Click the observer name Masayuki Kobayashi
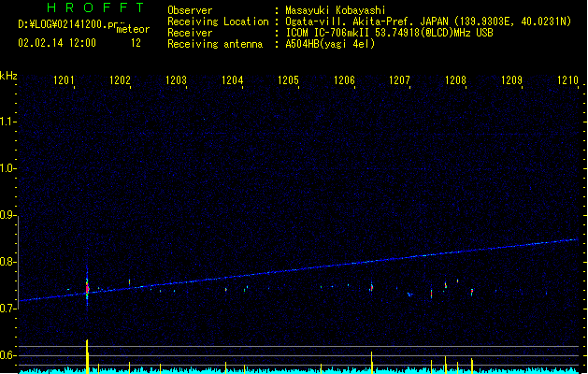Image resolution: width=588 pixels, height=374 pixels. click(x=336, y=10)
